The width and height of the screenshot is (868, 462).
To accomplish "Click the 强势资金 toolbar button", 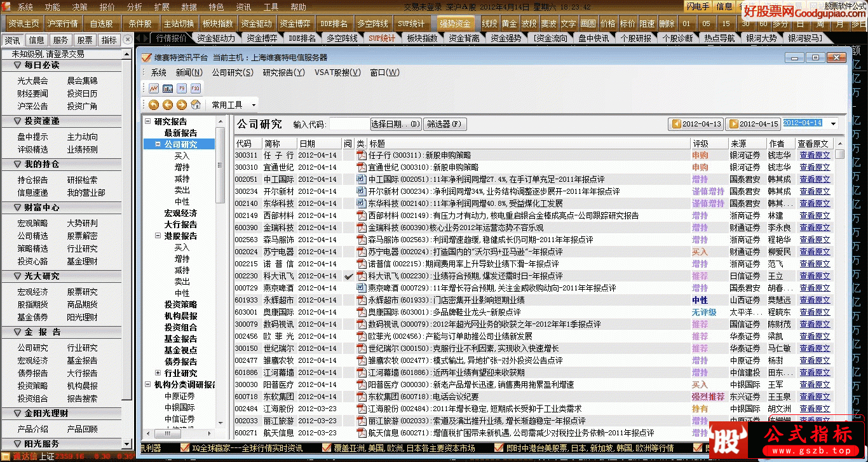I will tap(456, 24).
